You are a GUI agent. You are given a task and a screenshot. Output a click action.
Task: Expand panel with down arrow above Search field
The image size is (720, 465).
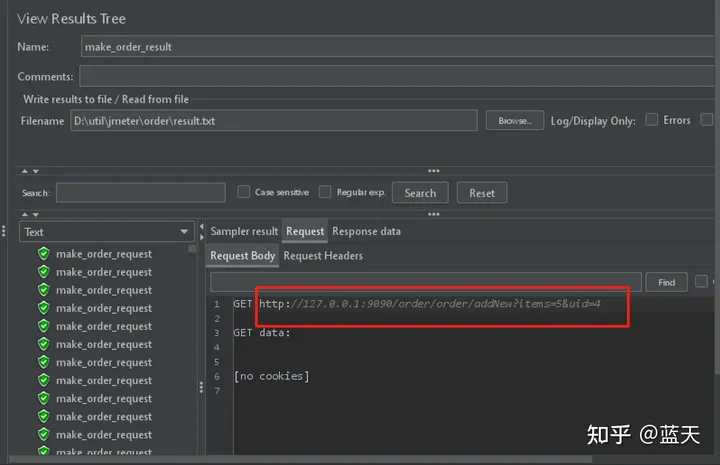35,171
